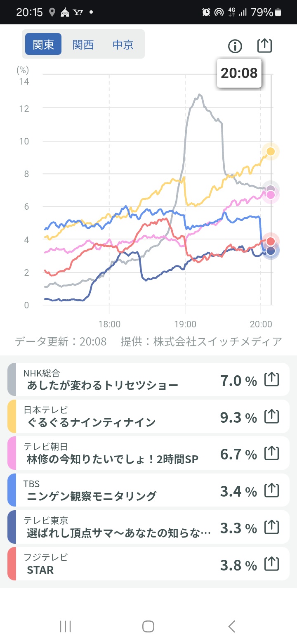Share the 日本テレビ program rating

click(x=271, y=417)
